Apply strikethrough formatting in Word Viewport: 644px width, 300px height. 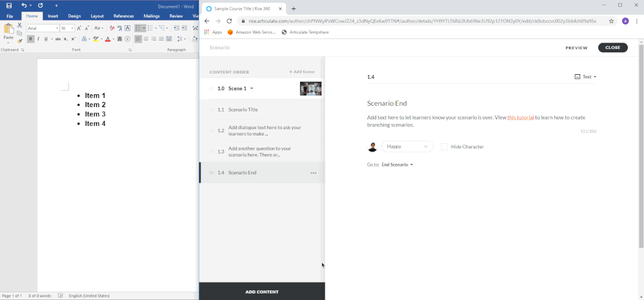pyautogui.click(x=58, y=39)
